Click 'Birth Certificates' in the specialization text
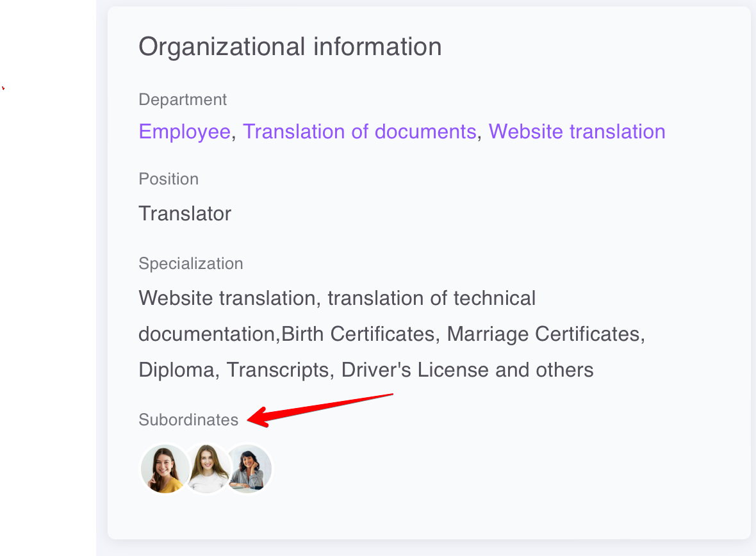The image size is (756, 556). click(x=358, y=334)
